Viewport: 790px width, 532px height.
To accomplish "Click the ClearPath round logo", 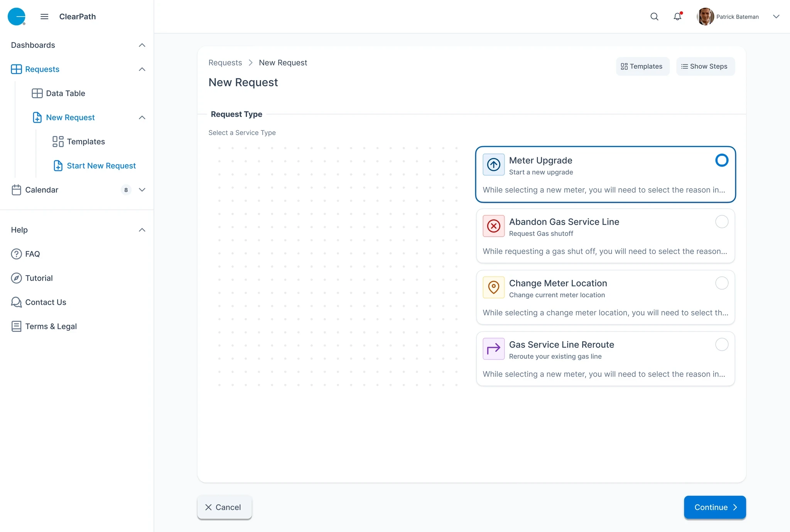I will click(17, 17).
